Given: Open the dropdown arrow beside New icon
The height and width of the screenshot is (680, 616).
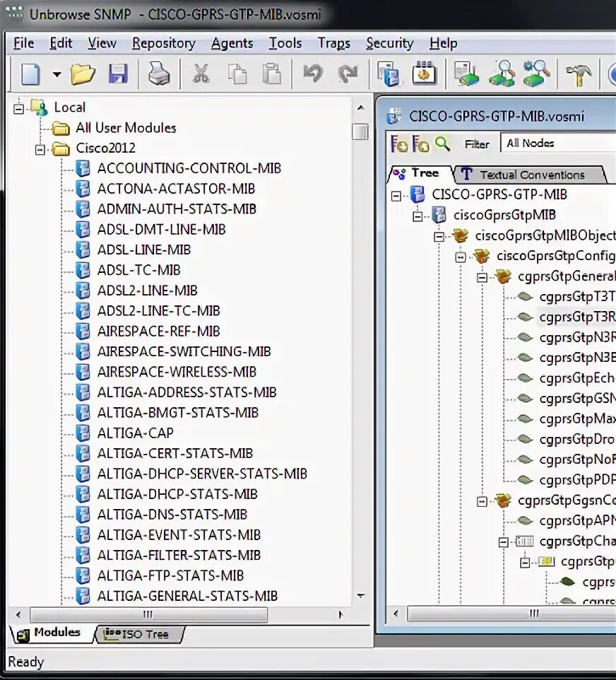Looking at the screenshot, I should coord(57,74).
